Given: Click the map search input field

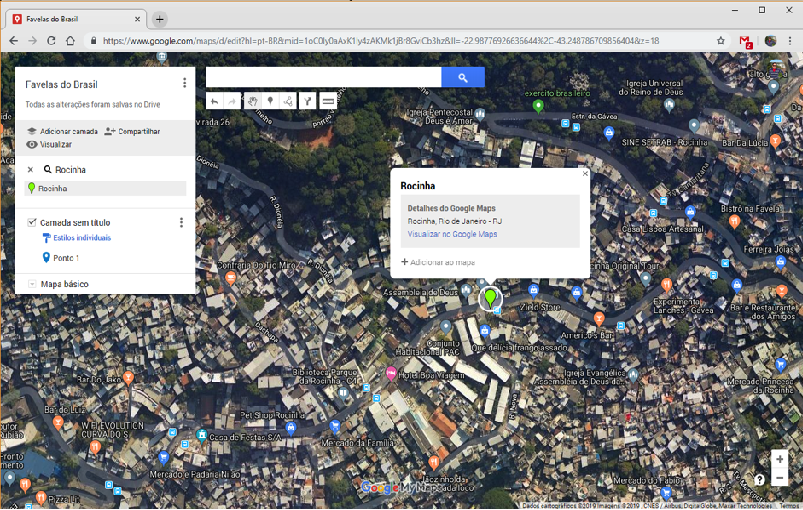Looking at the screenshot, I should coord(323,77).
